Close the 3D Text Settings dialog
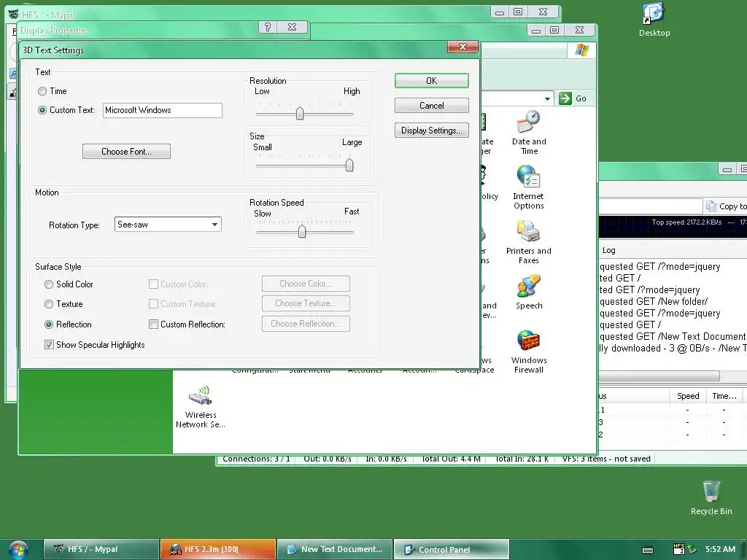This screenshot has width=747, height=560. (x=462, y=47)
